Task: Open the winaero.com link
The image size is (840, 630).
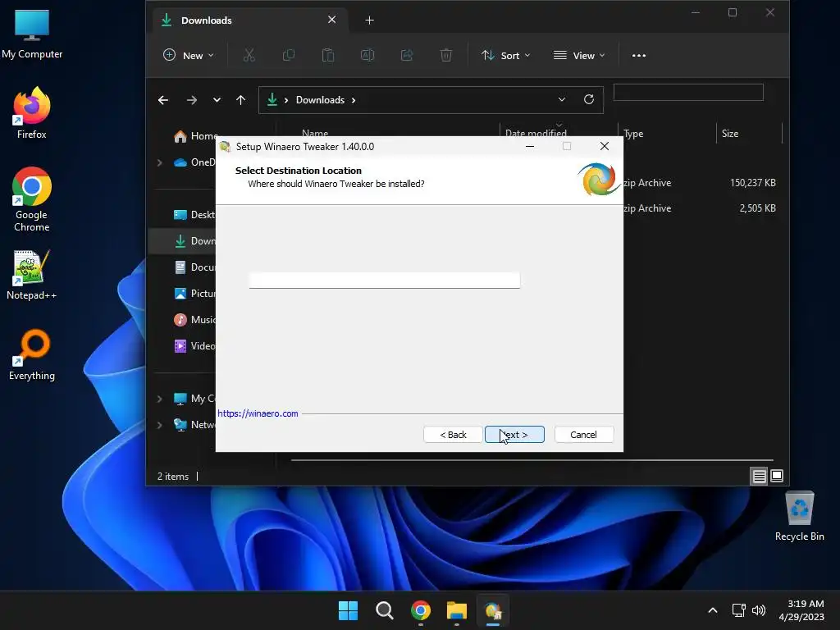Action: click(258, 413)
